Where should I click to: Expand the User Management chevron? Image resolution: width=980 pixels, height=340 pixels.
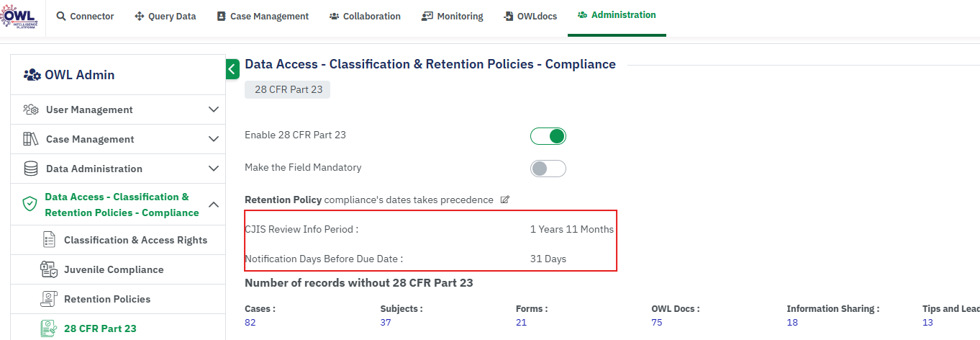[x=213, y=109]
